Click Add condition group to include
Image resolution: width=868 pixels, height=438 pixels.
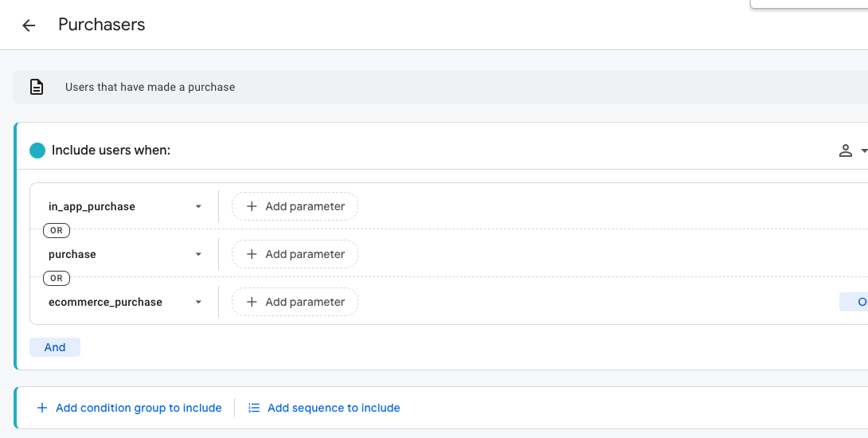(x=129, y=408)
